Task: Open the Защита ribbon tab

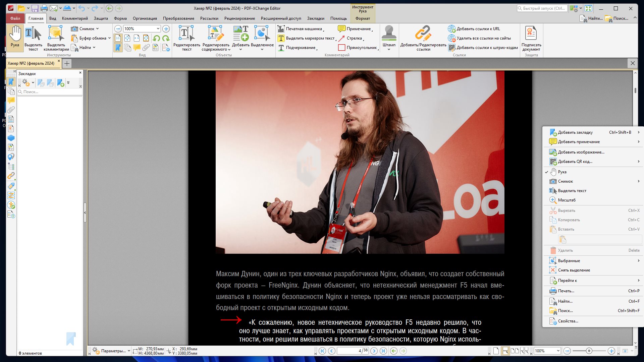Action: (x=101, y=18)
